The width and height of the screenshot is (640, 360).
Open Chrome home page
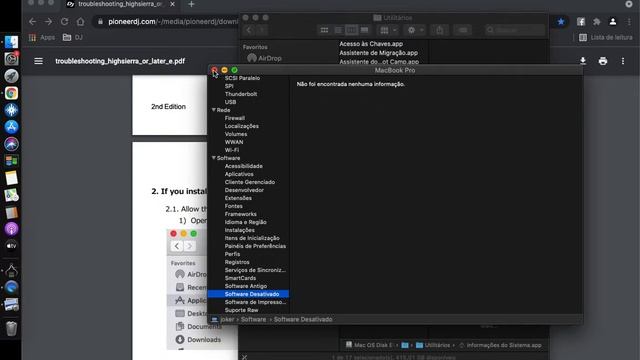click(x=80, y=22)
